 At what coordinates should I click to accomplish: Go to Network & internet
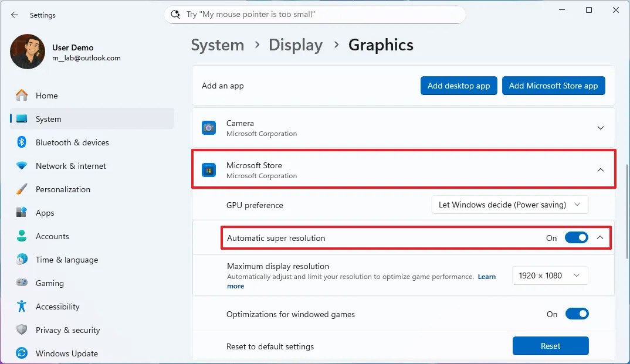click(92, 166)
